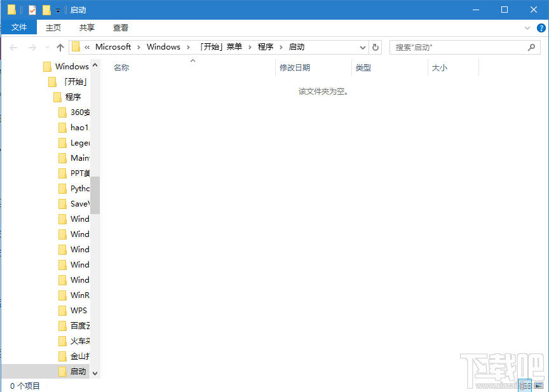Switch to details view in status bar
549x392 pixels.
coord(525,385)
